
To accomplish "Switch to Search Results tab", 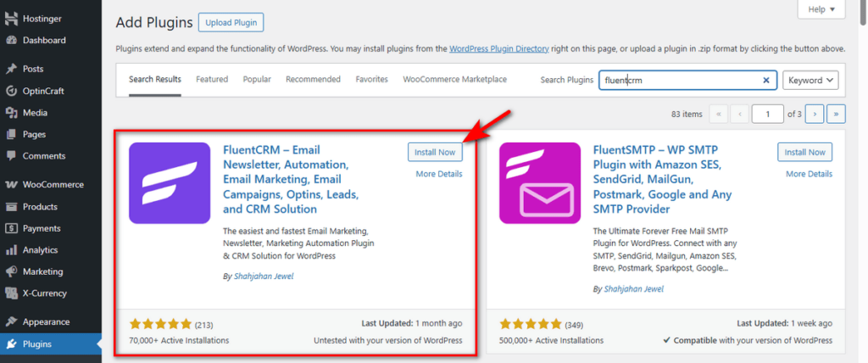I will (155, 79).
